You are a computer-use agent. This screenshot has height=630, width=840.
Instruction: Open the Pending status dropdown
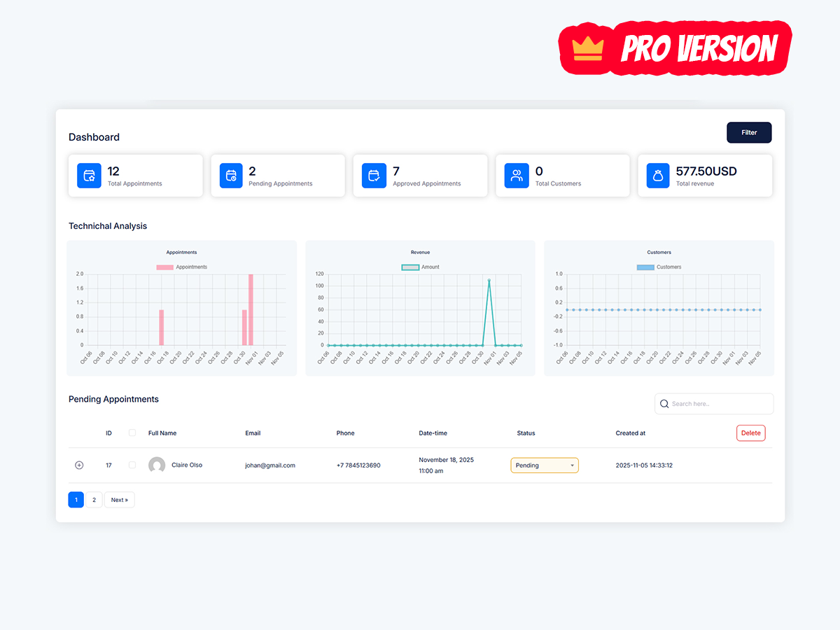(545, 465)
